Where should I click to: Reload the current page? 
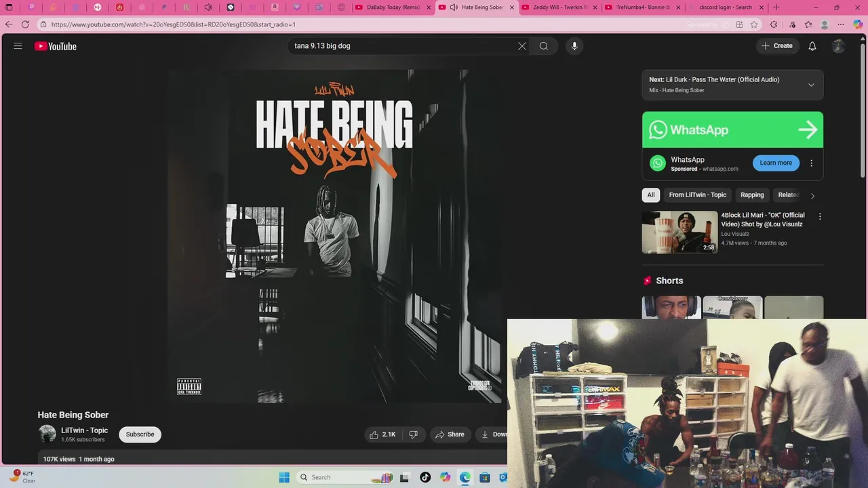click(25, 24)
